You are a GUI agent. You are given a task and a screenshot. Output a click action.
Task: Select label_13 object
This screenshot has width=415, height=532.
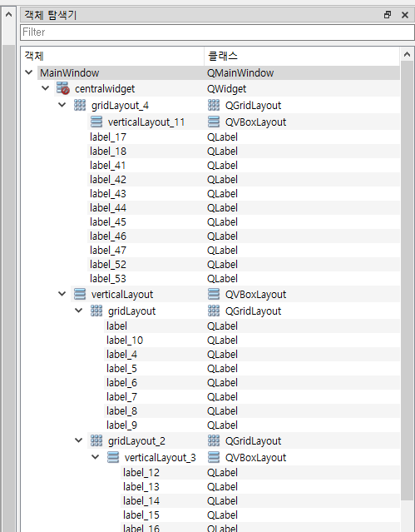141,486
